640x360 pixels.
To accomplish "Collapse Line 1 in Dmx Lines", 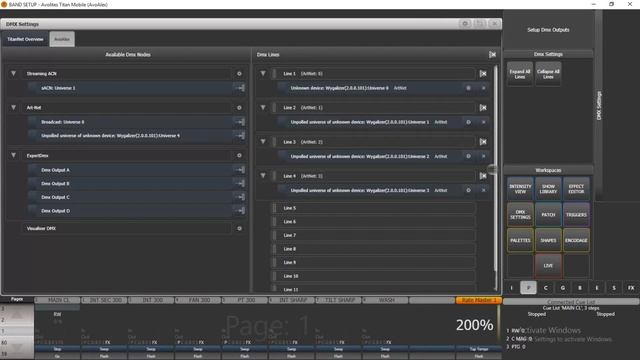I will pos(263,73).
